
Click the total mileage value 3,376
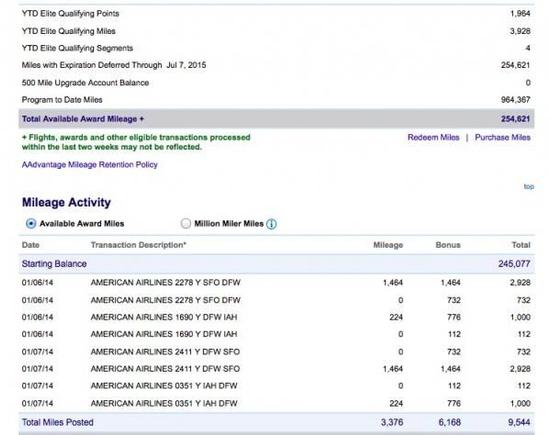click(392, 422)
